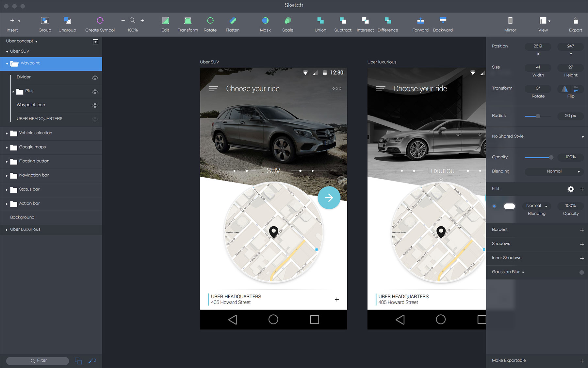Add a new Shadows entry
The height and width of the screenshot is (368, 588).
582,244
